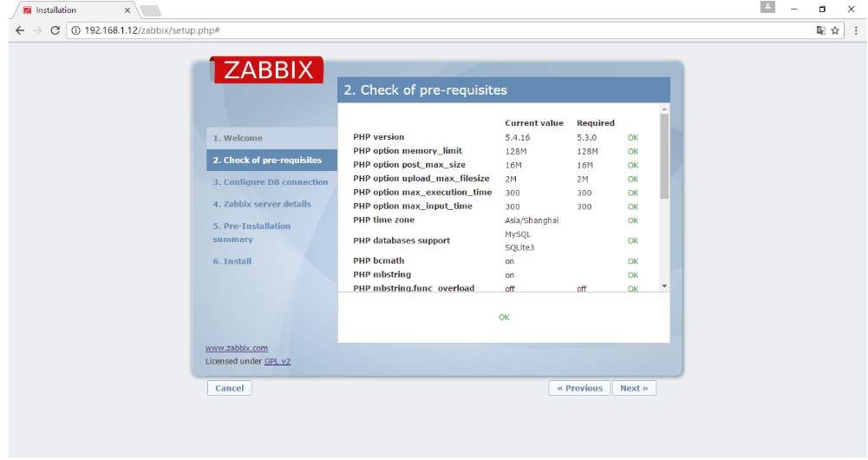Screen dimensions: 868x460
Task: Close the Installation tab
Action: (127, 10)
